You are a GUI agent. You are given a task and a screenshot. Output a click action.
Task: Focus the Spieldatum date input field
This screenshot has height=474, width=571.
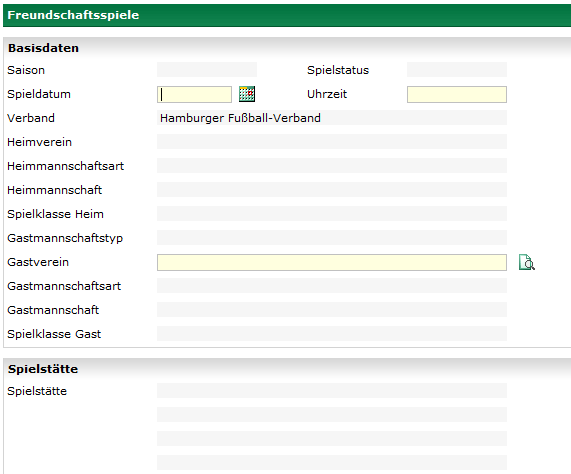194,94
